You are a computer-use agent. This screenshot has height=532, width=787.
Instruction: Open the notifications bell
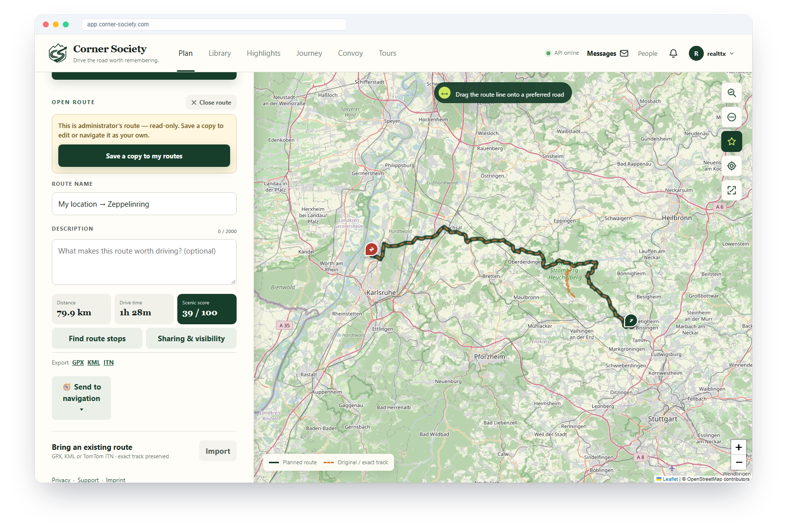[673, 53]
